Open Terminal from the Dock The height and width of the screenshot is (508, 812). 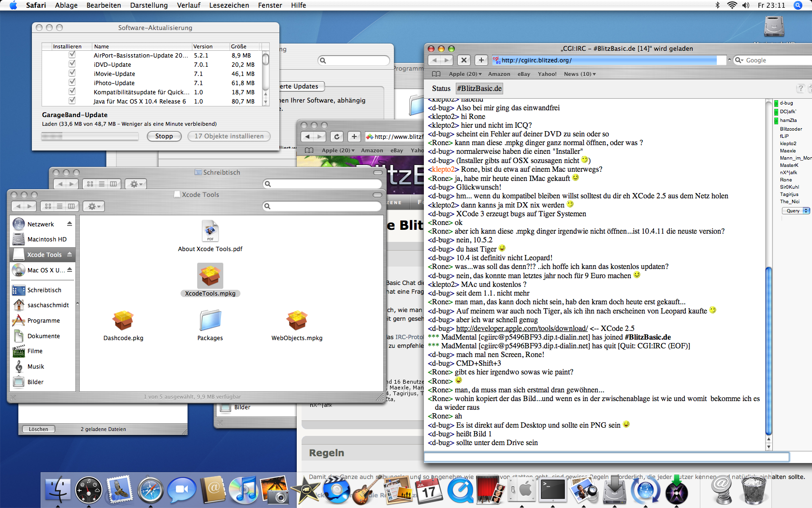click(552, 490)
